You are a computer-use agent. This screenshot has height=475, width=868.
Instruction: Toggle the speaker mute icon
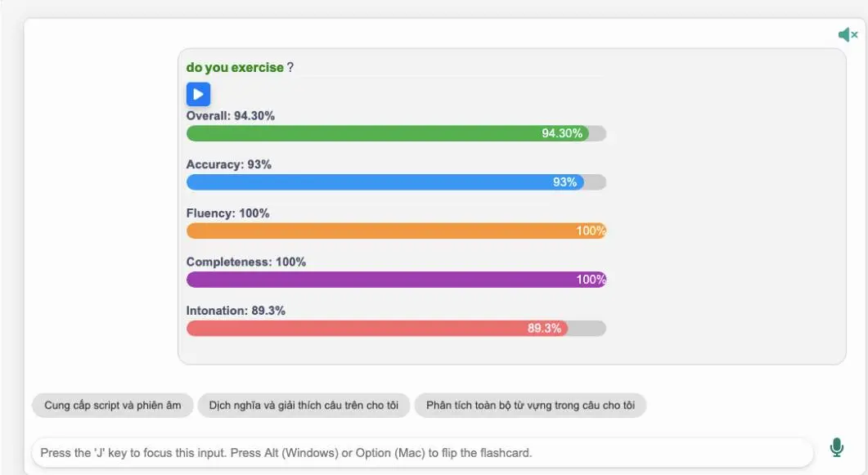(847, 34)
